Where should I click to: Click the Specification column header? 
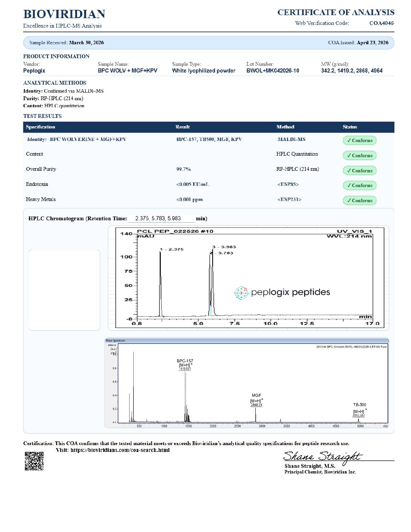coord(40,127)
